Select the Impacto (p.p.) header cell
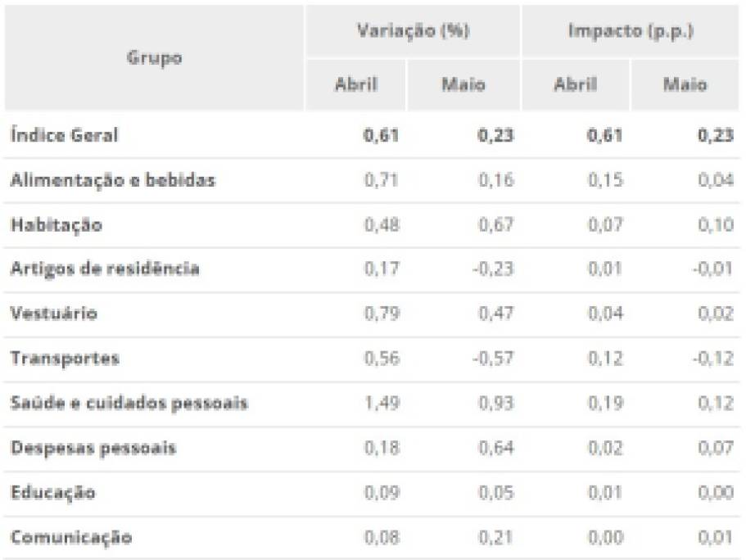The image size is (746, 560). (631, 31)
